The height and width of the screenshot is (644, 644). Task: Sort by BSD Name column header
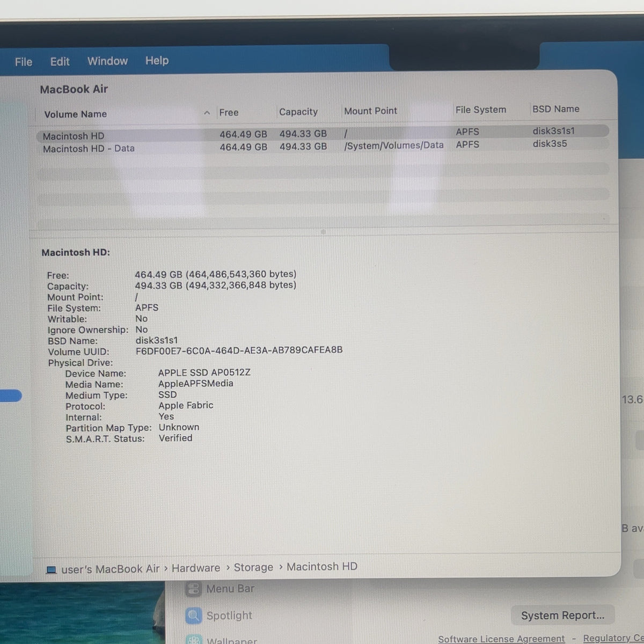point(556,108)
